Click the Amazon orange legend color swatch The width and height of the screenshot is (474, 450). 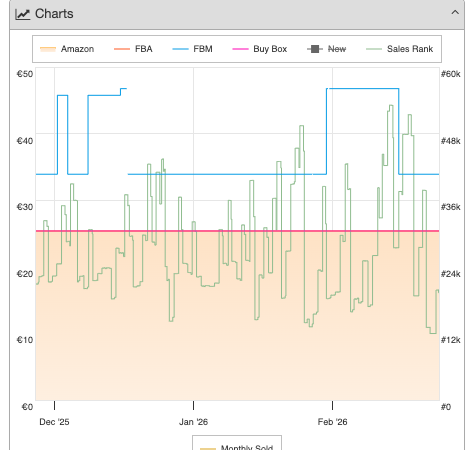coord(48,49)
